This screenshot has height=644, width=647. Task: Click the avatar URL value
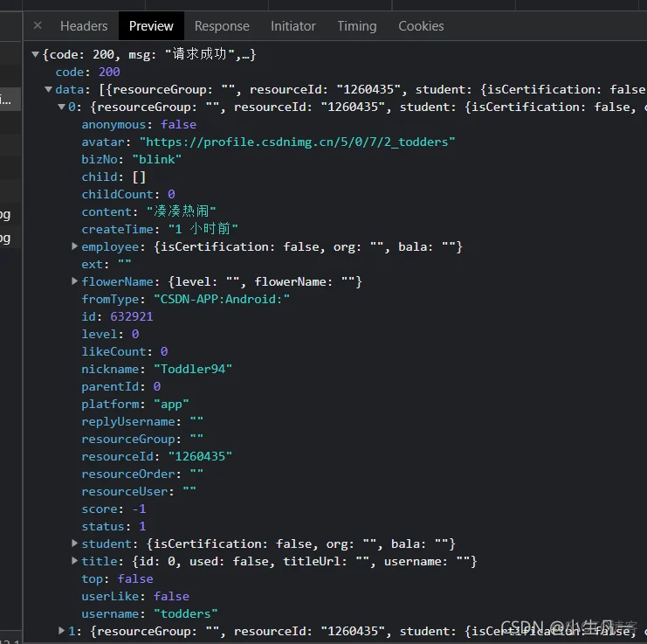297,142
